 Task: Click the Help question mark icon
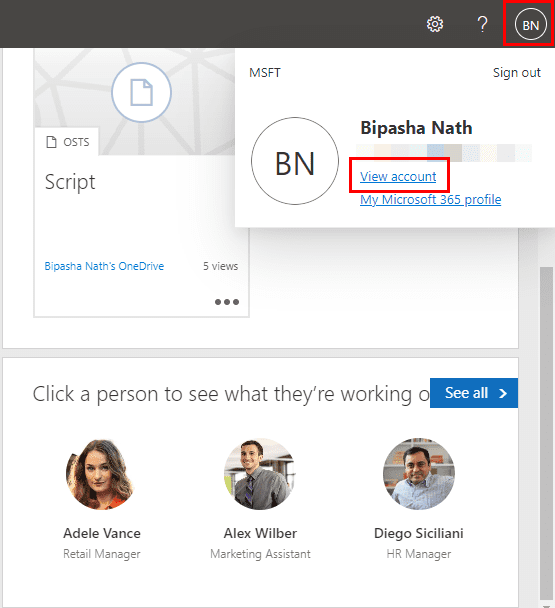click(482, 24)
